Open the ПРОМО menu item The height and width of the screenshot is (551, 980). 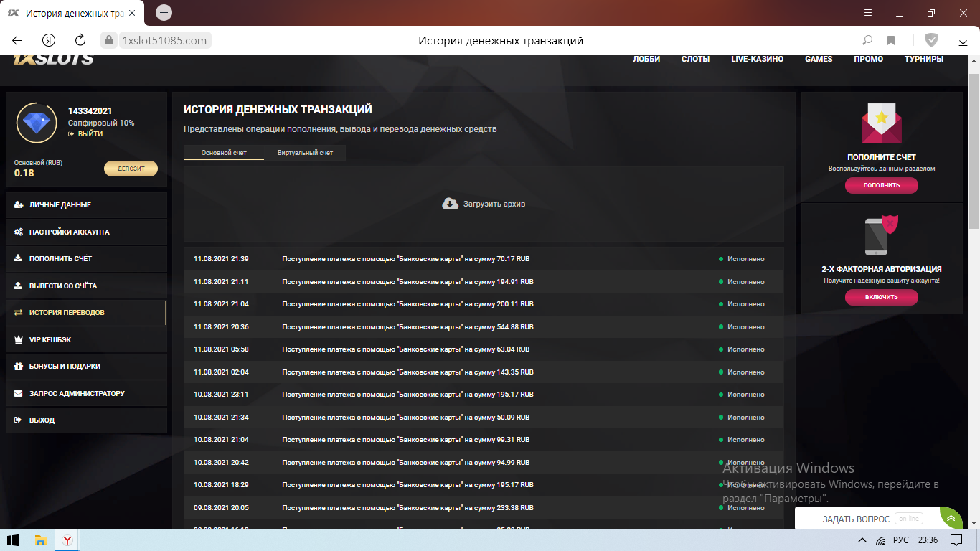[869, 59]
